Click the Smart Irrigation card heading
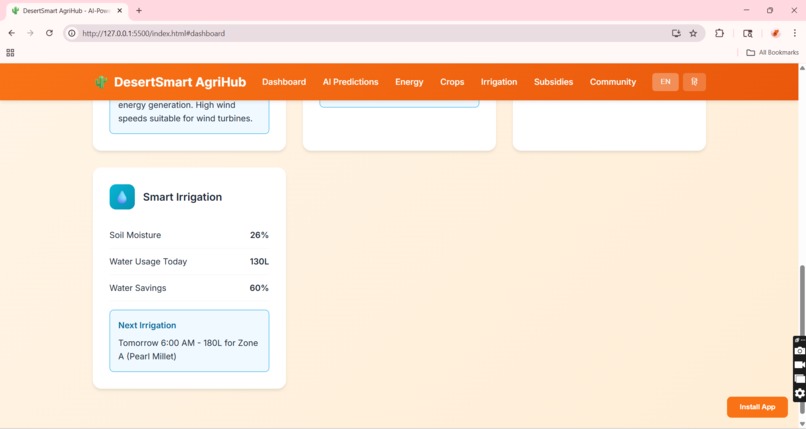Image resolution: width=806 pixels, height=429 pixels. click(x=182, y=197)
